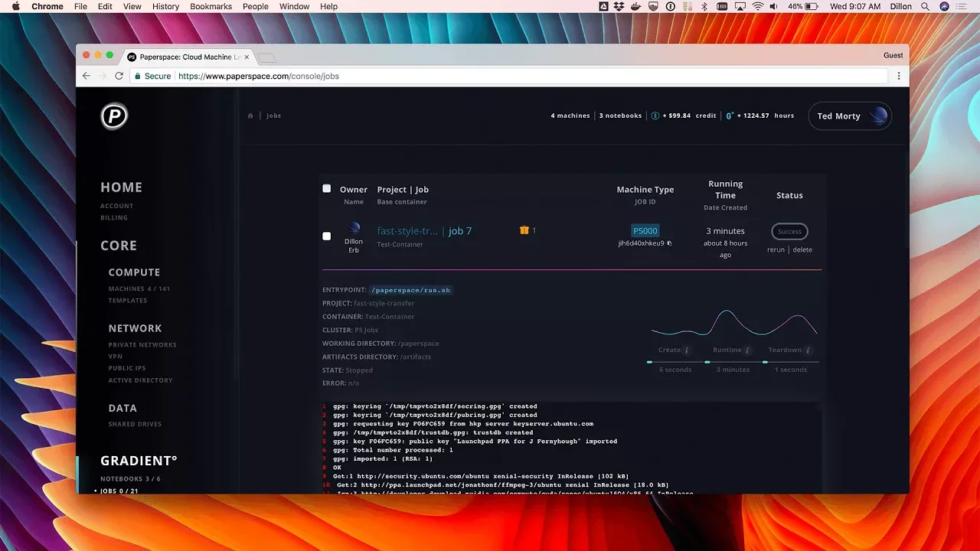The height and width of the screenshot is (551, 980).
Task: Open NOTEBOOKS 3 / 6 in the sidebar
Action: [x=130, y=479]
